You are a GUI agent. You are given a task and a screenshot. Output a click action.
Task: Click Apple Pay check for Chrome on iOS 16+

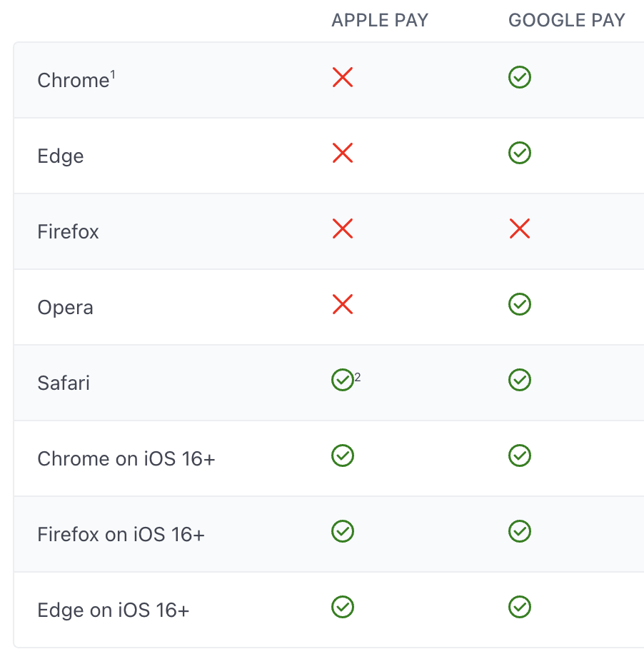pos(343,456)
